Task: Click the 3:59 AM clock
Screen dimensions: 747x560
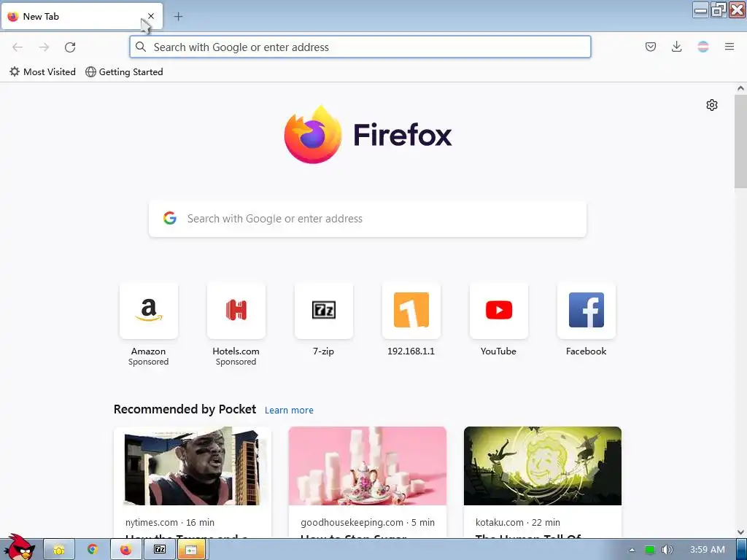Action: click(x=708, y=550)
